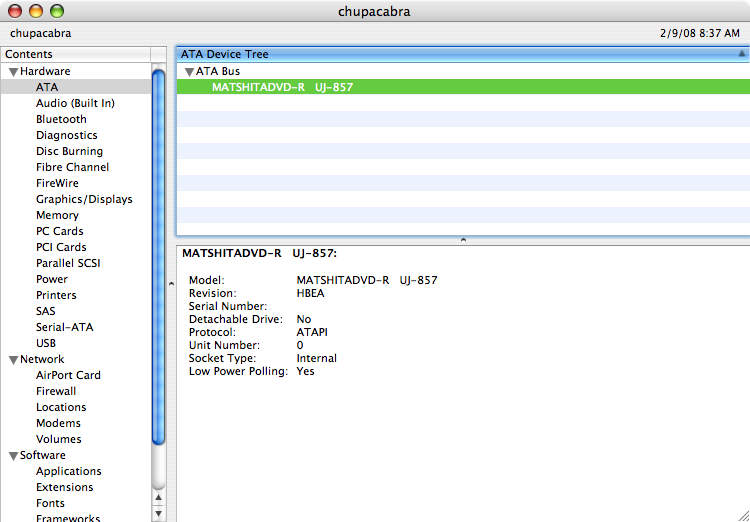
Task: Click the 2/9/08 8:37 AM timestamp
Action: coord(700,33)
